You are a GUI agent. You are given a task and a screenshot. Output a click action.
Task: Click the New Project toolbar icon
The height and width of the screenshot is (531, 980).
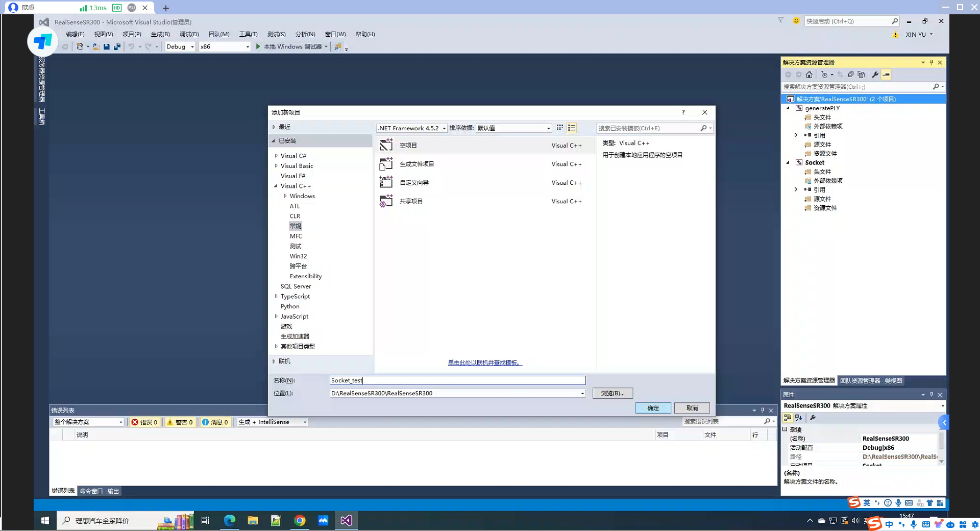point(80,46)
